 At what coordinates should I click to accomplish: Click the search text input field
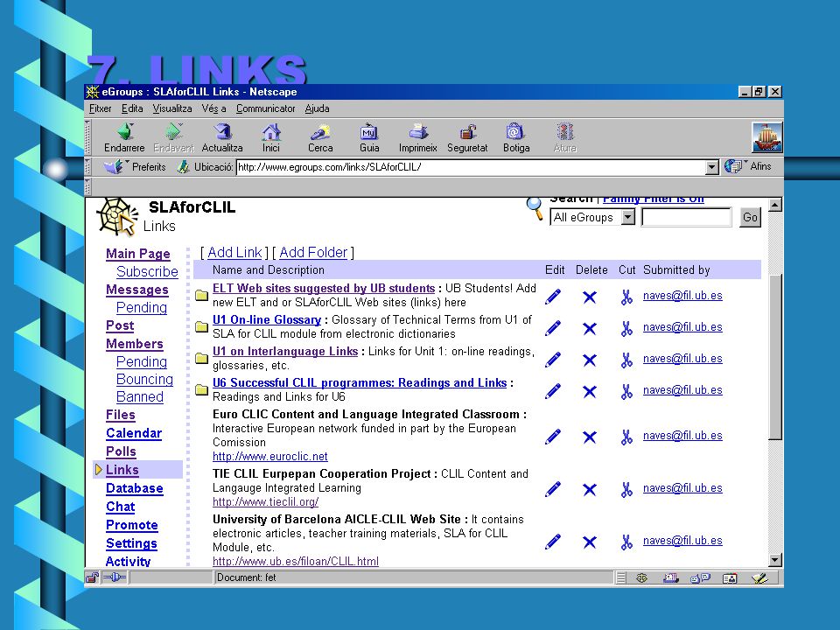click(x=686, y=217)
